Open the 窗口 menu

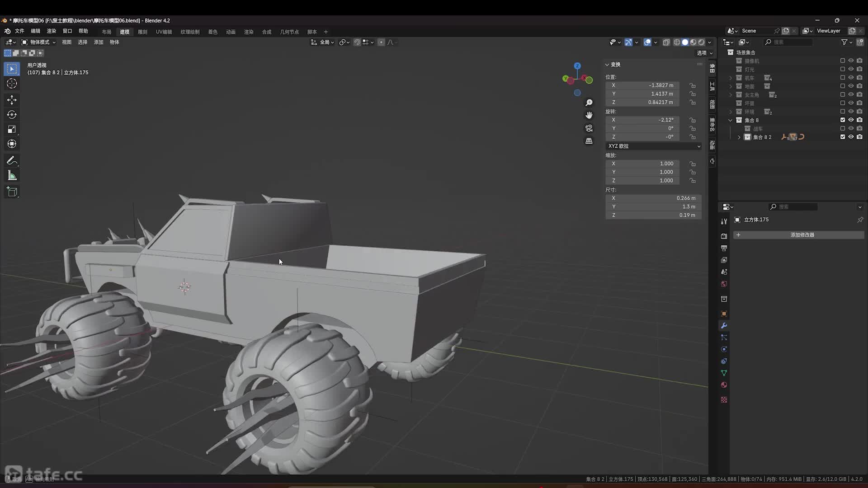click(67, 31)
